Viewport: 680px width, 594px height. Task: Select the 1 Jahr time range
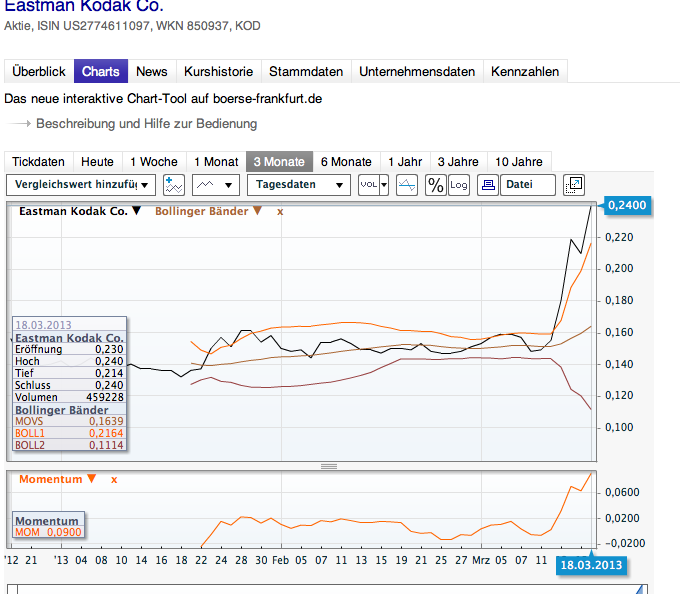pos(405,162)
